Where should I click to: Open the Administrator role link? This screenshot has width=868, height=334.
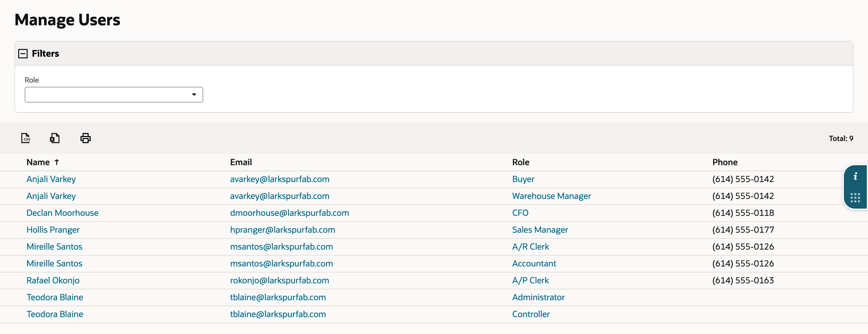[x=539, y=297]
